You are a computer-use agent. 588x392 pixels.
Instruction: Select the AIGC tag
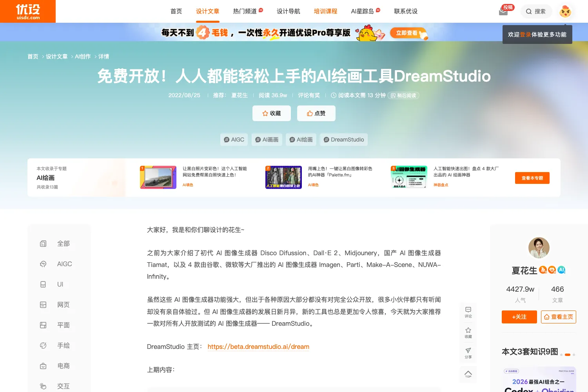tap(234, 140)
